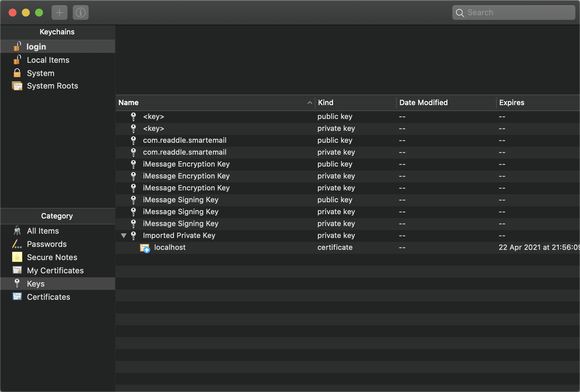Click the Keychains sidebar header
The width and height of the screenshot is (580, 392).
coord(58,32)
